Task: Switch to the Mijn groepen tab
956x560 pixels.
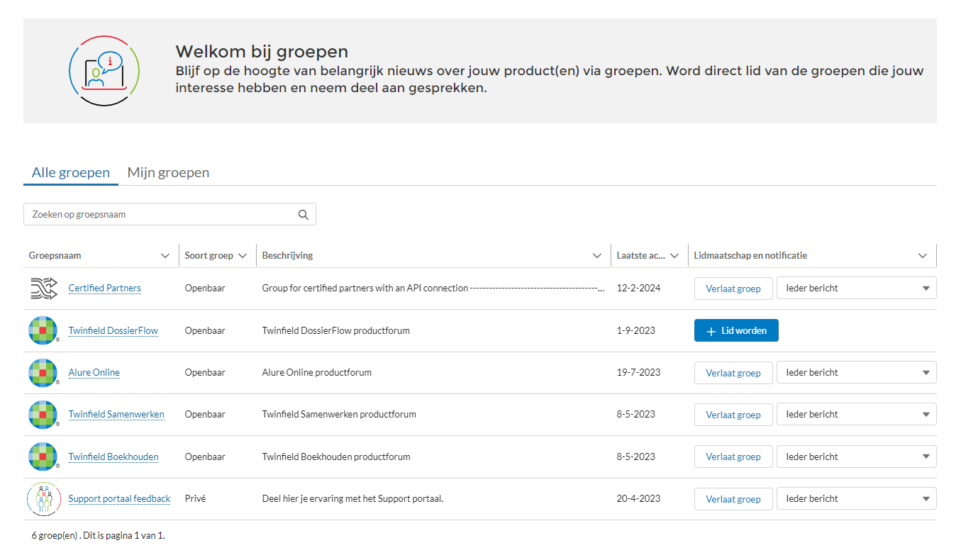Action: pyautogui.click(x=168, y=172)
